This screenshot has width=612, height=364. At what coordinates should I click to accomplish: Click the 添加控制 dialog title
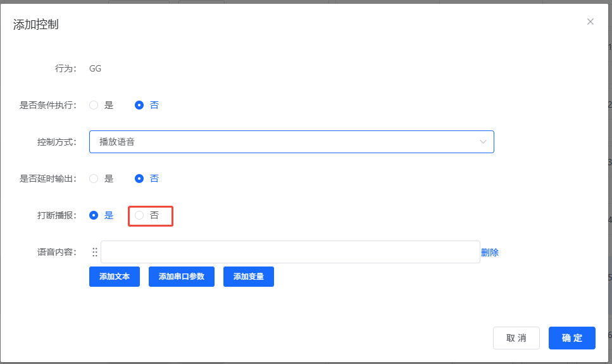(x=36, y=25)
